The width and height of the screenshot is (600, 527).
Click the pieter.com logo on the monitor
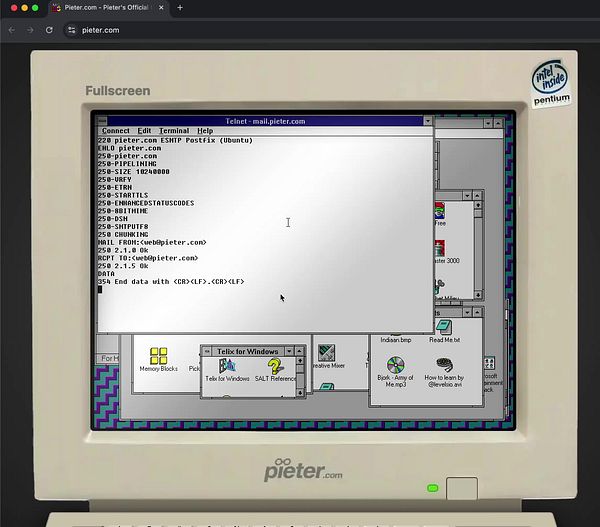(303, 470)
